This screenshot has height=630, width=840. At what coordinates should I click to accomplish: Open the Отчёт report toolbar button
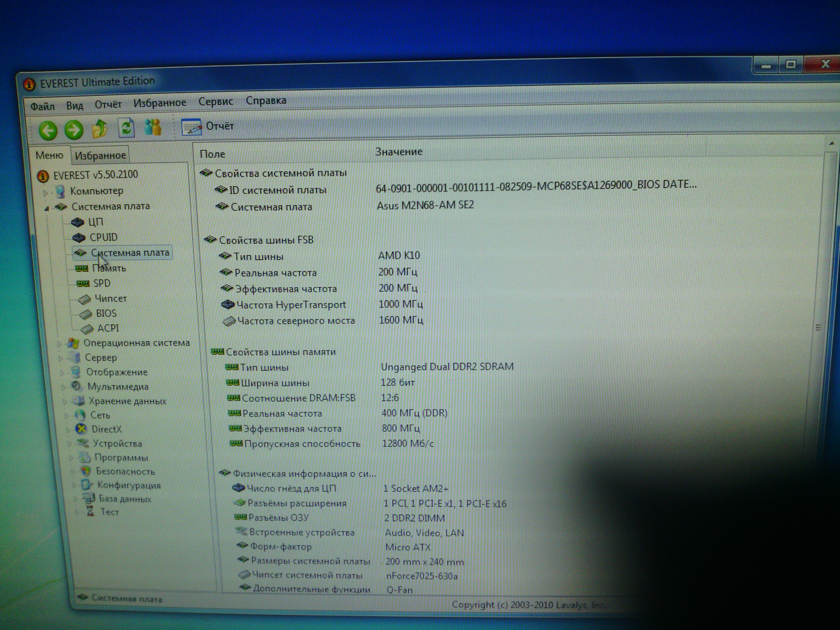[x=208, y=126]
